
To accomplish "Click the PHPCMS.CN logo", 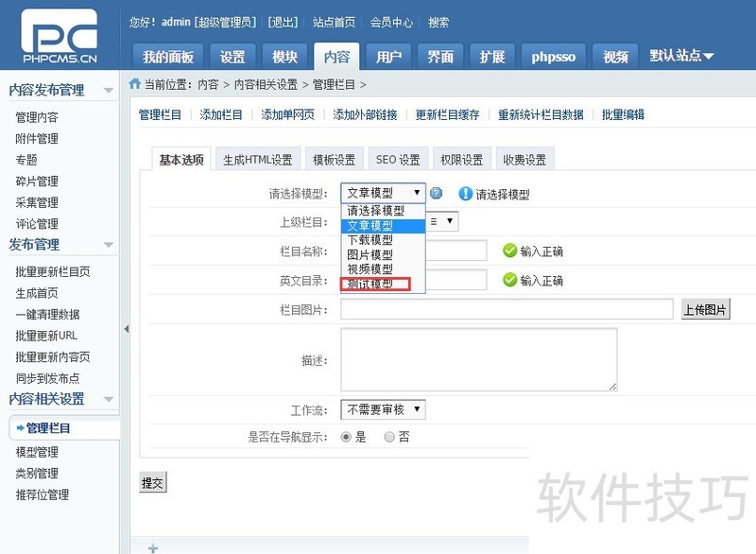I will pos(60,36).
